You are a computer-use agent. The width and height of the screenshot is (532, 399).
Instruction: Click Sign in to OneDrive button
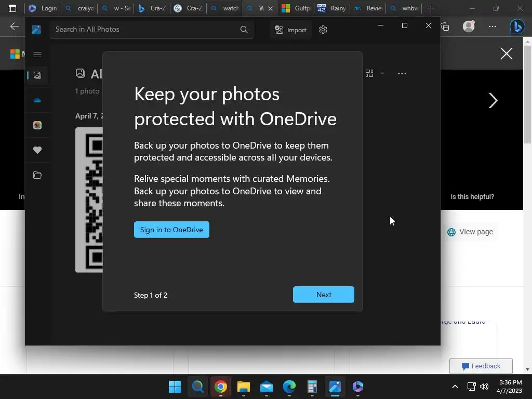[x=171, y=230]
